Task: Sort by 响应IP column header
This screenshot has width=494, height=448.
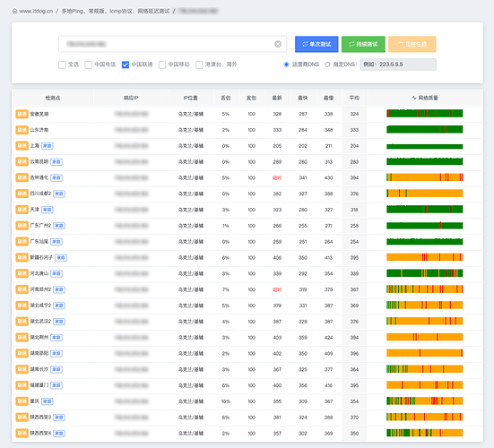Action: click(x=131, y=98)
